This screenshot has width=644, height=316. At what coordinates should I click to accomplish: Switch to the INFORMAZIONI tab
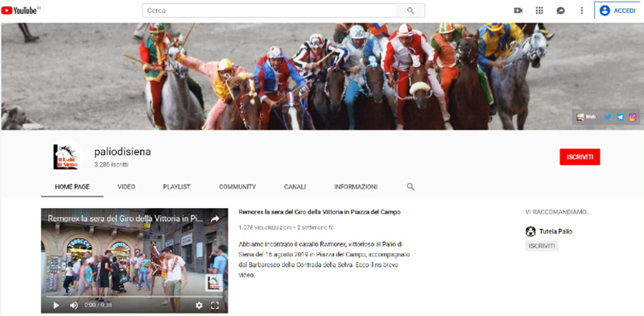coord(356,187)
